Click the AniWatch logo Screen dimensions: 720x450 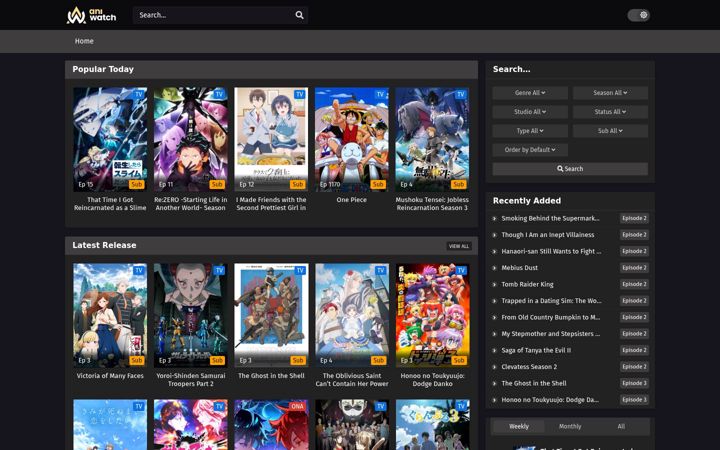click(x=91, y=15)
